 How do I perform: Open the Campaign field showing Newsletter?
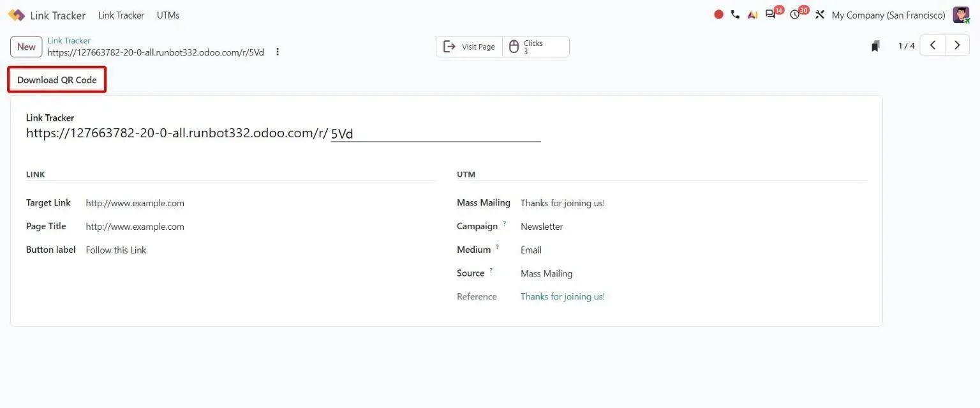[542, 227]
